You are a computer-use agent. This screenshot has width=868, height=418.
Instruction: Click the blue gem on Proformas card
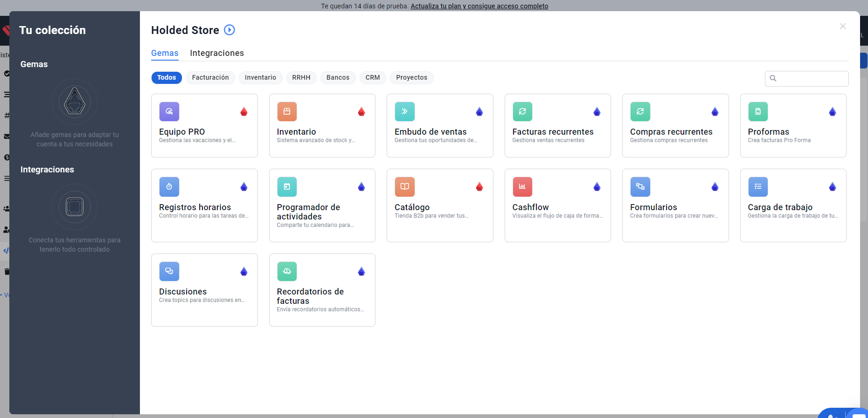pyautogui.click(x=833, y=111)
